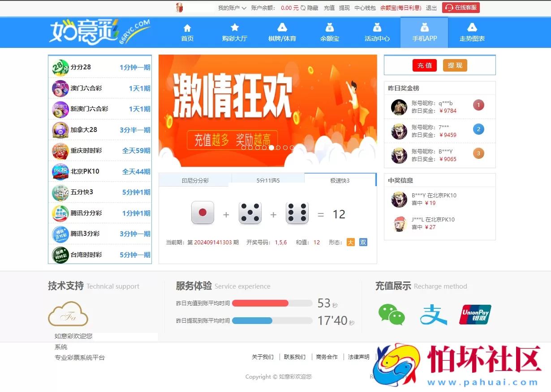Open the 活动中心 menu item
Image resolution: width=551 pixels, height=392 pixels.
[377, 33]
